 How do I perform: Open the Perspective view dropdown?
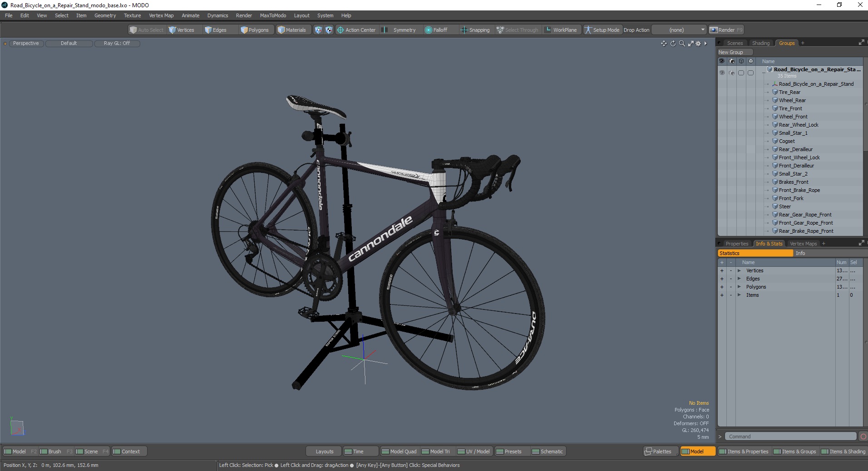tap(26, 44)
